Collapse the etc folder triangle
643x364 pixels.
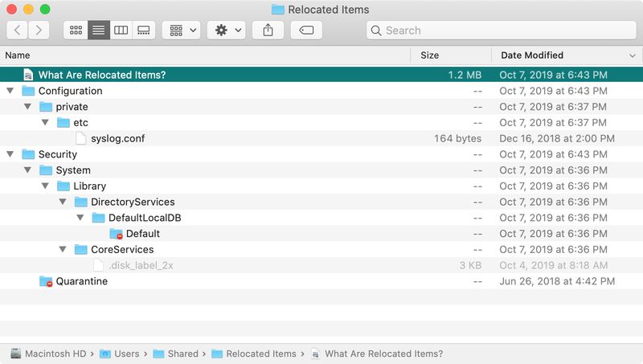coord(45,123)
